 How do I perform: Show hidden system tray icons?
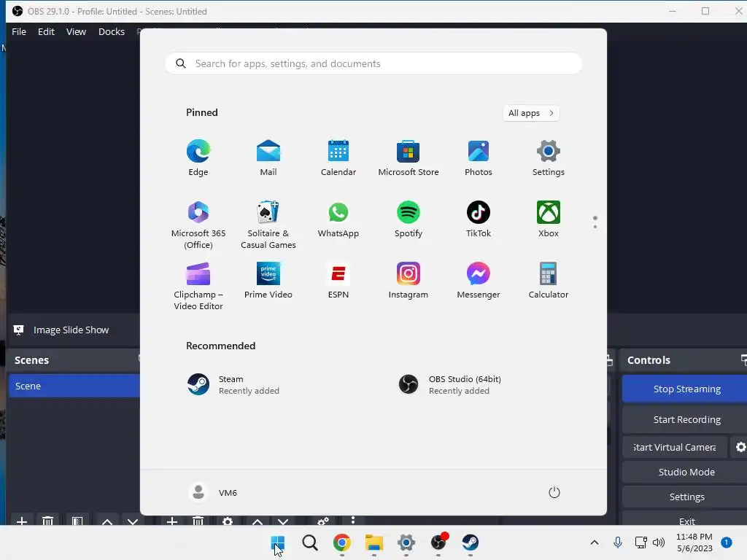[x=595, y=542]
